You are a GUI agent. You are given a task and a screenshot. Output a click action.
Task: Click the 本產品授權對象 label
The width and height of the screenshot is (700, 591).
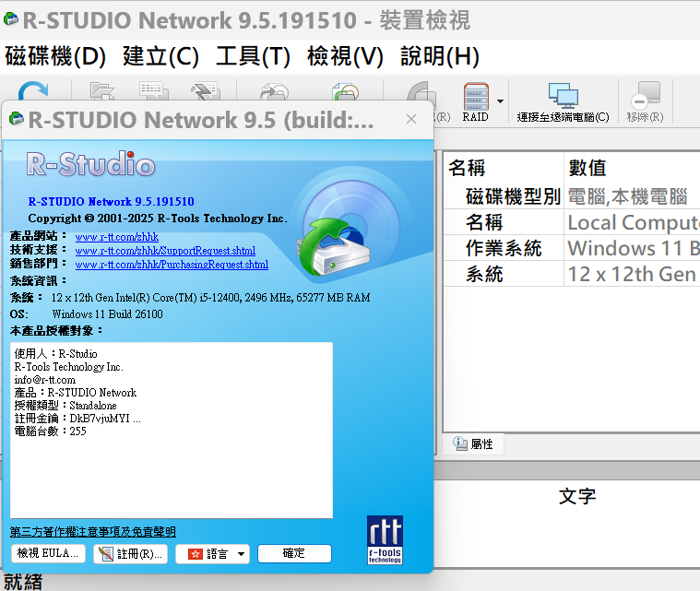(56, 331)
